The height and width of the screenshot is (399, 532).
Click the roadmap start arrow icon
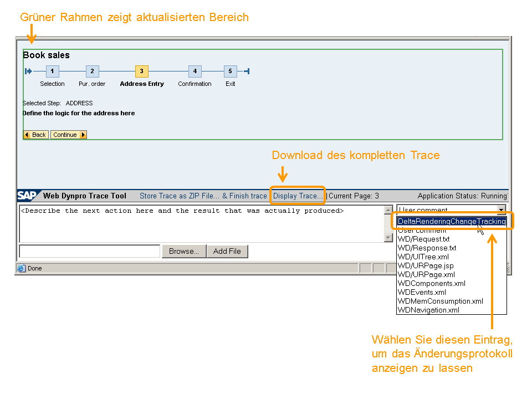pos(28,71)
